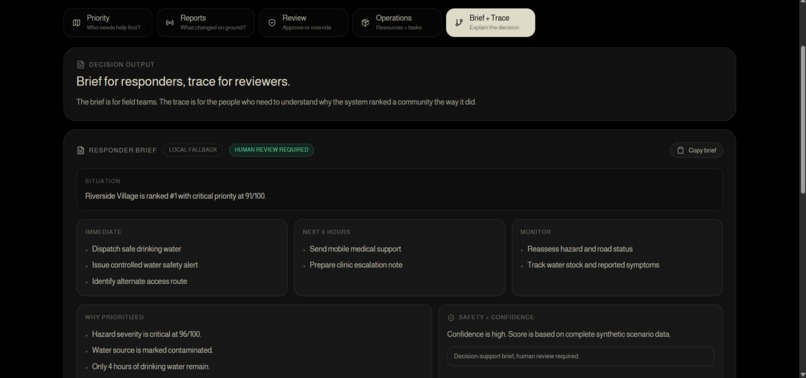
Task: Click the page vertical scrollbar
Action: tap(803, 119)
